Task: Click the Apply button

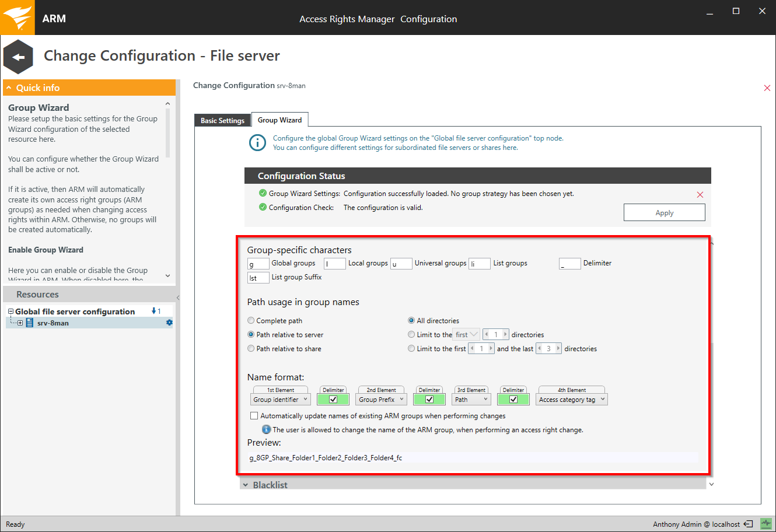Action: point(664,213)
